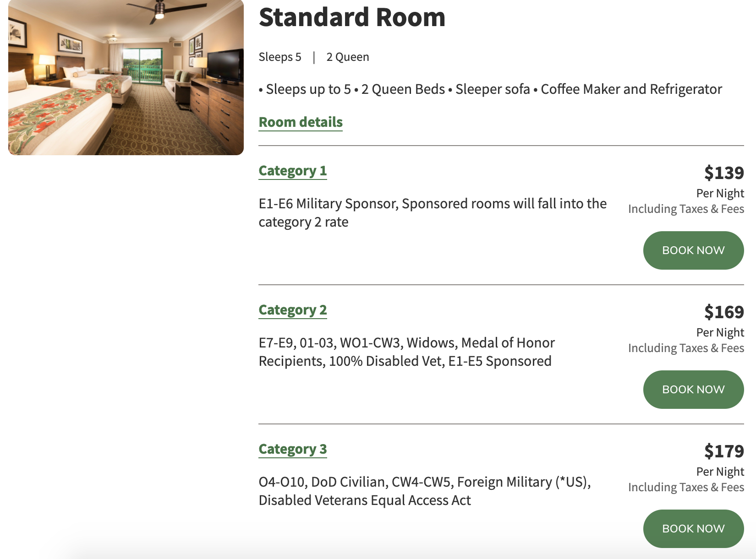Book the $169 Category 2 room

(693, 390)
